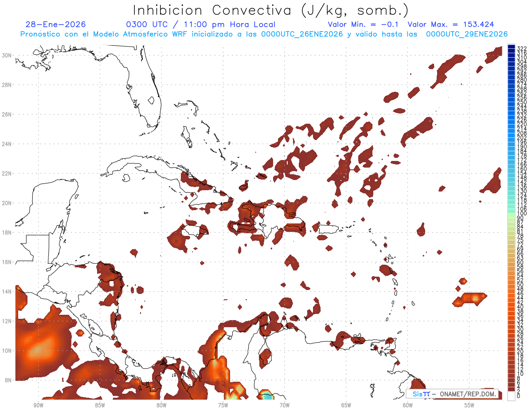This screenshot has width=532, height=411.
Task: Click the "Pronóstico con el Modelo Atmosferico WRF" line
Action: click(x=104, y=34)
